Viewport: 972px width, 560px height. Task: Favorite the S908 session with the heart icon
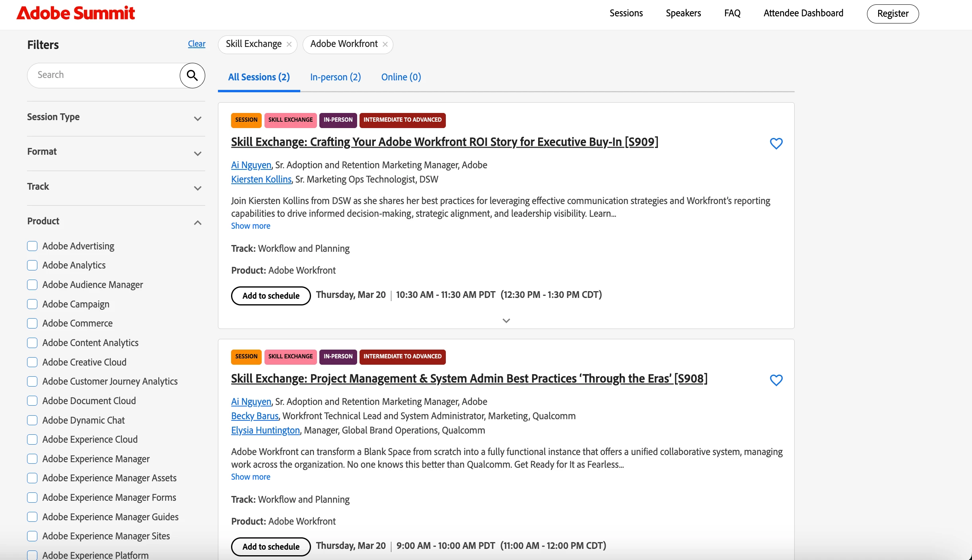776,380
